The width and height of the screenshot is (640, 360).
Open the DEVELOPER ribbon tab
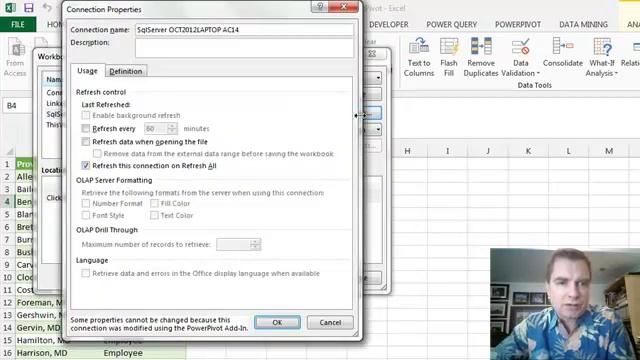coord(388,24)
